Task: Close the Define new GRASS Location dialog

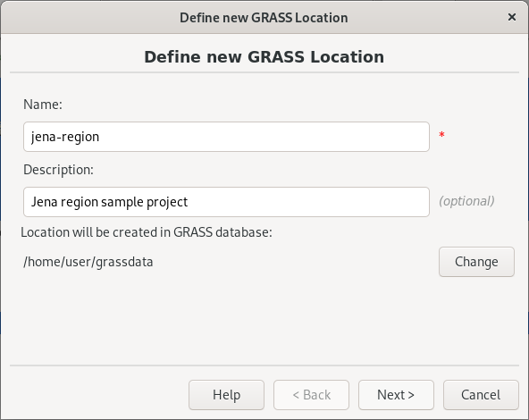Action: pos(512,17)
